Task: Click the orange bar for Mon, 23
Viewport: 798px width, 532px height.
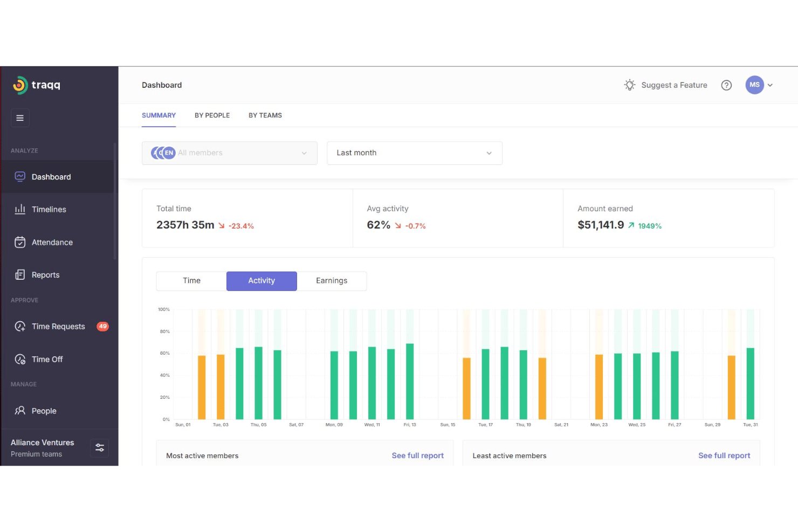Action: [x=599, y=387]
